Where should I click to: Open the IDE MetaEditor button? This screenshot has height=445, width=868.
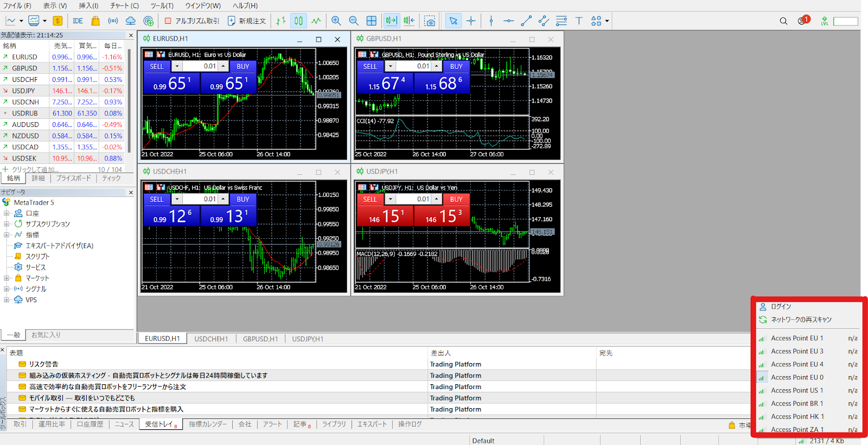pos(78,21)
